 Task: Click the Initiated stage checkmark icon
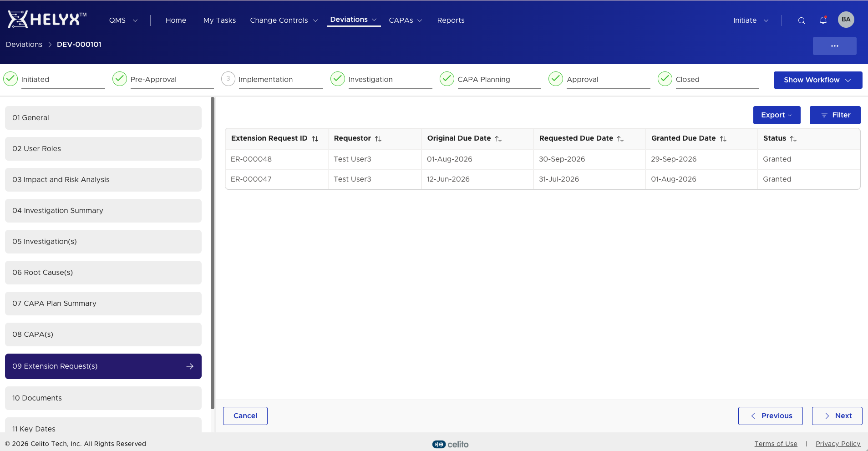pyautogui.click(x=10, y=79)
